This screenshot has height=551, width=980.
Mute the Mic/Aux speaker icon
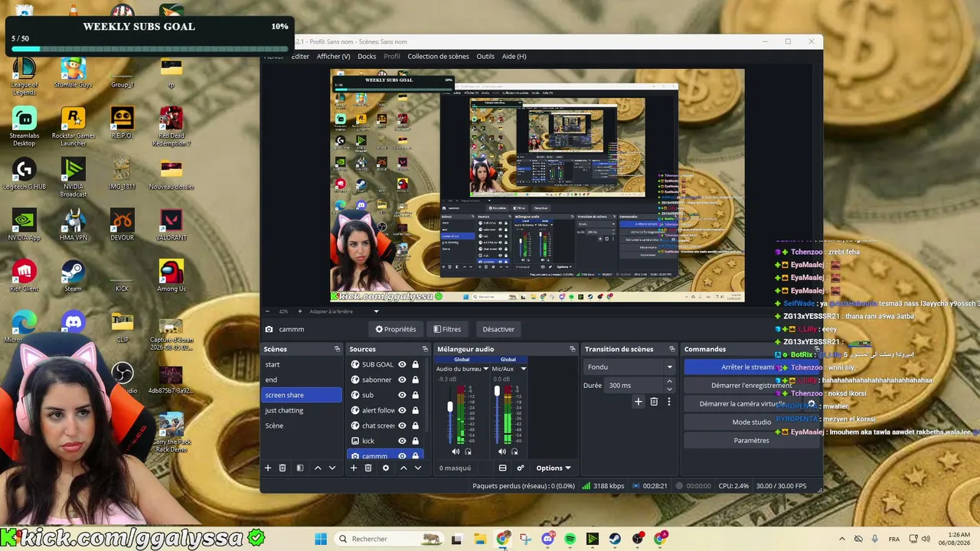point(502,452)
